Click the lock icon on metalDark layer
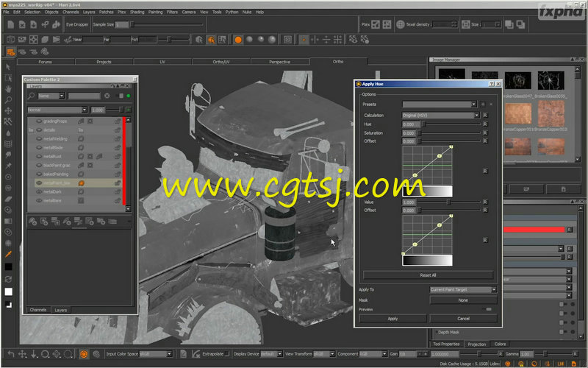 (x=117, y=192)
